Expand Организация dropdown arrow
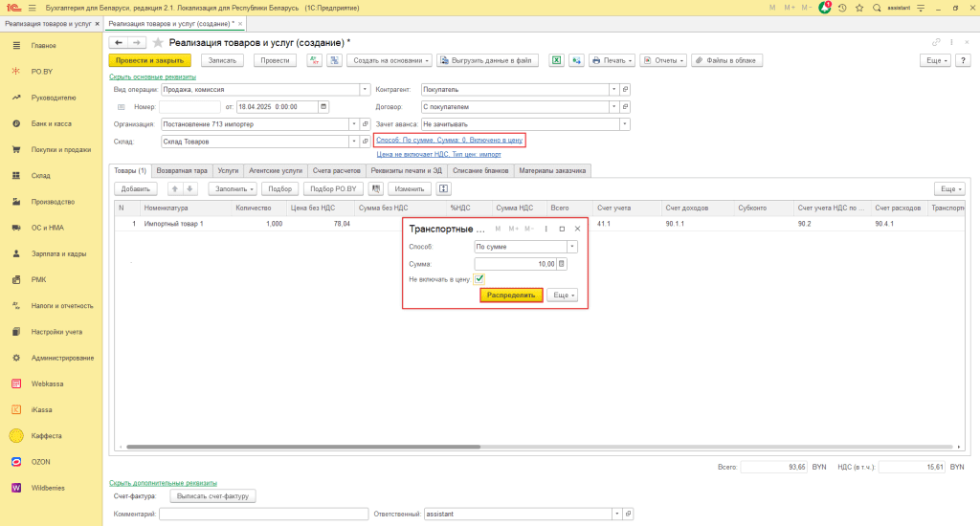 pos(354,124)
